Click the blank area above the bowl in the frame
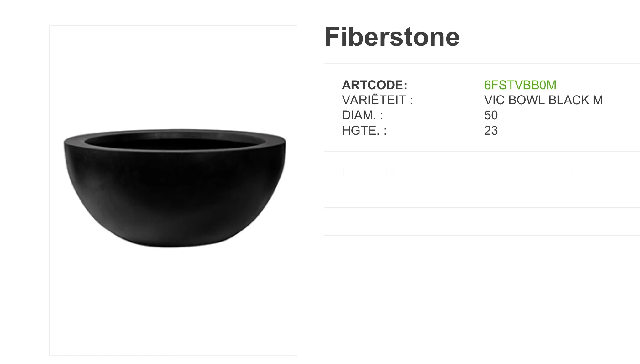Viewport: 640px width, 364px height. (x=173, y=77)
